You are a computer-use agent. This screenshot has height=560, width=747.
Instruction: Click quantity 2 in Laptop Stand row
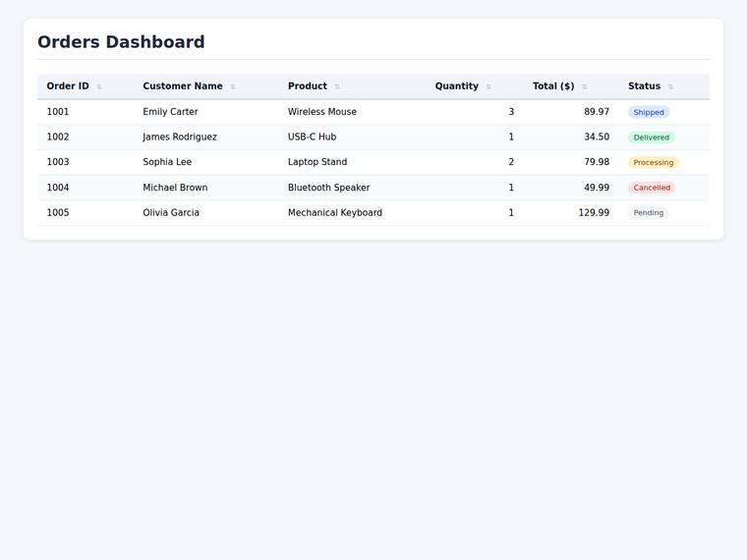511,162
